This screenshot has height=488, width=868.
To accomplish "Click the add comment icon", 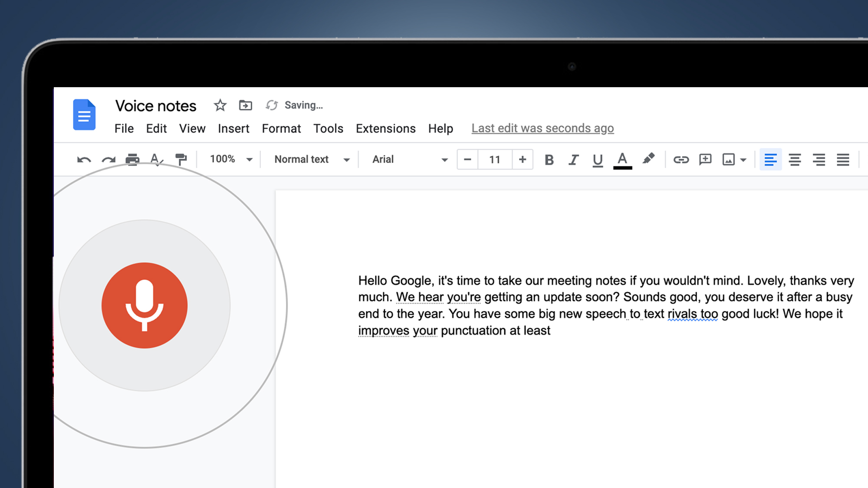I will pyautogui.click(x=705, y=160).
